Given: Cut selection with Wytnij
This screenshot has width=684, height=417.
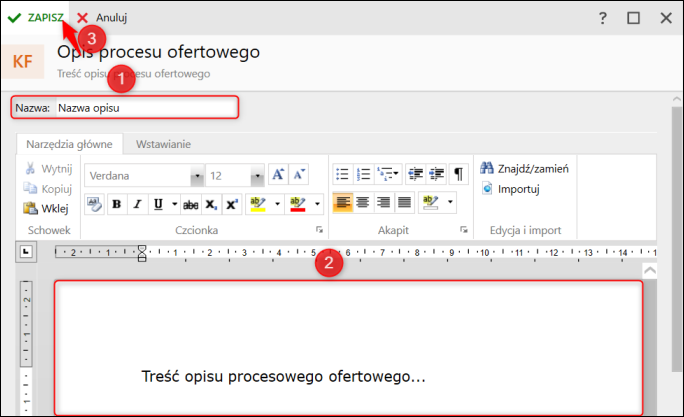Looking at the screenshot, I should pos(48,168).
